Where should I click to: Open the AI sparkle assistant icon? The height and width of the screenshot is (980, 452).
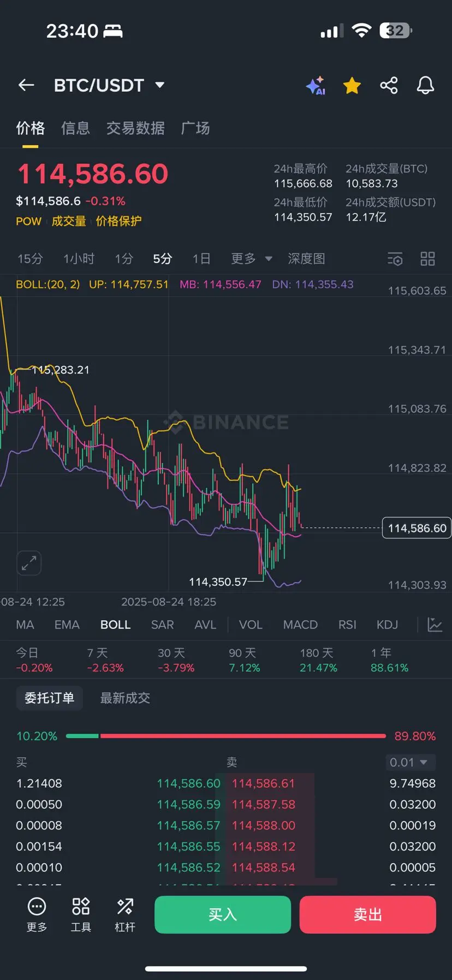click(x=316, y=86)
